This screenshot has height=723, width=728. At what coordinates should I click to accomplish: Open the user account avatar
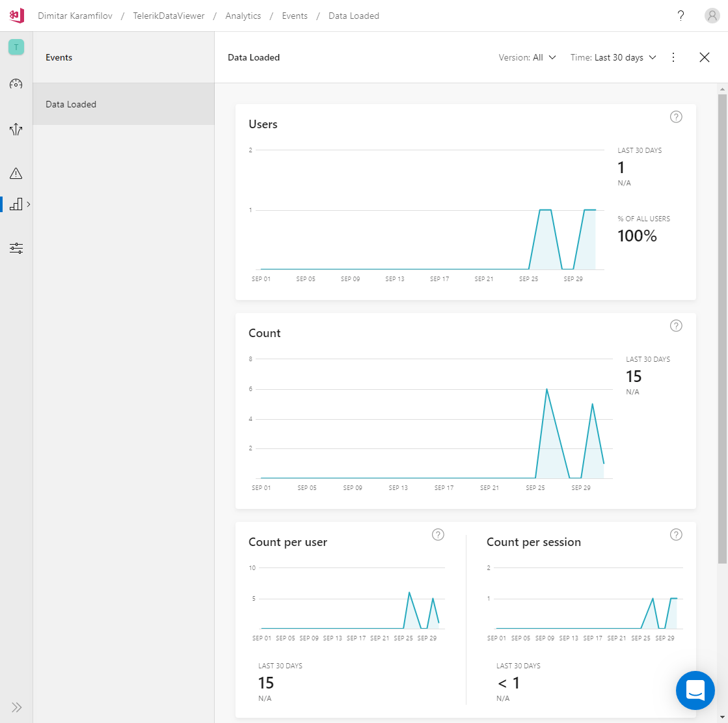coord(712,16)
